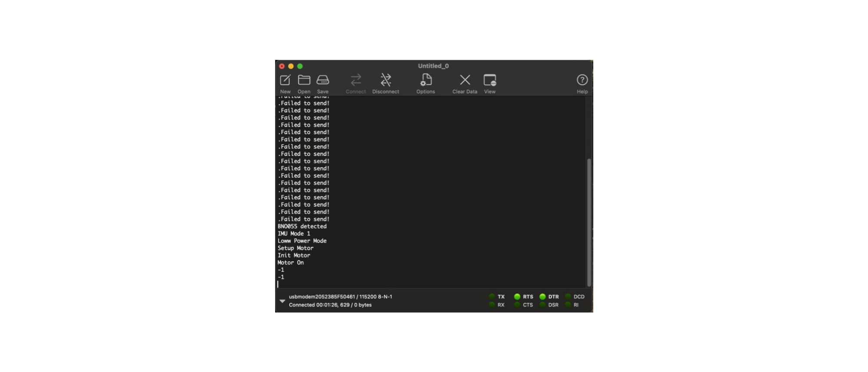Image resolution: width=868 pixels, height=372 pixels.
Task: Open the Options settings
Action: coord(425,80)
